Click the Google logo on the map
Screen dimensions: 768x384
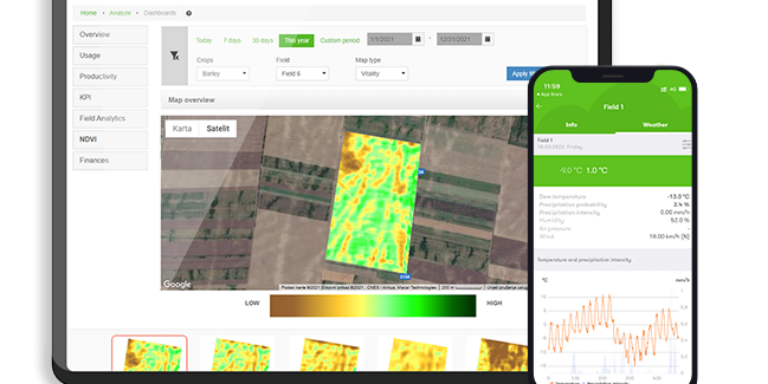pyautogui.click(x=177, y=285)
